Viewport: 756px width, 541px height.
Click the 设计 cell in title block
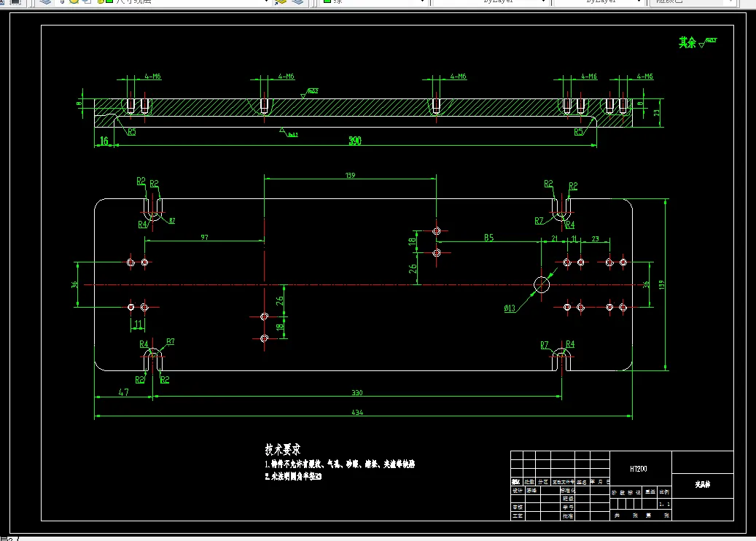pos(518,491)
